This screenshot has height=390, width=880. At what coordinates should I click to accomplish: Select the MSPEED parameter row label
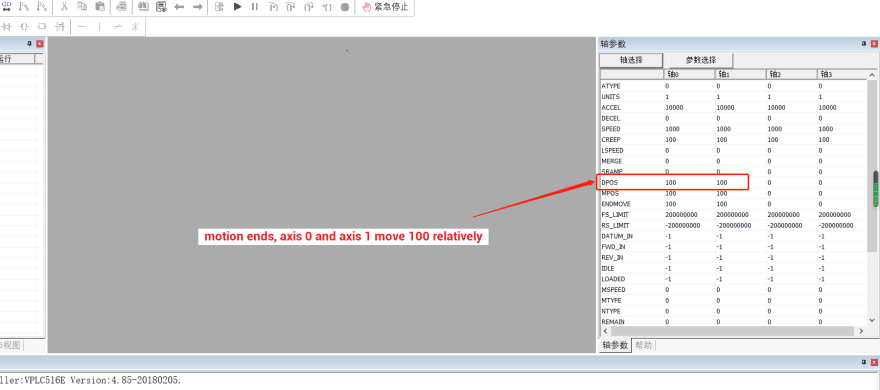(613, 290)
